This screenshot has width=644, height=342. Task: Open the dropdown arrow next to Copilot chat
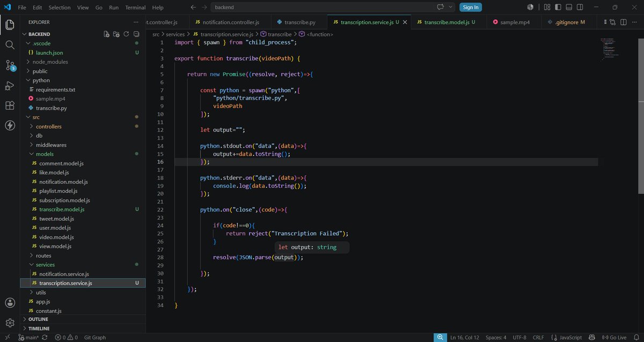(x=450, y=7)
